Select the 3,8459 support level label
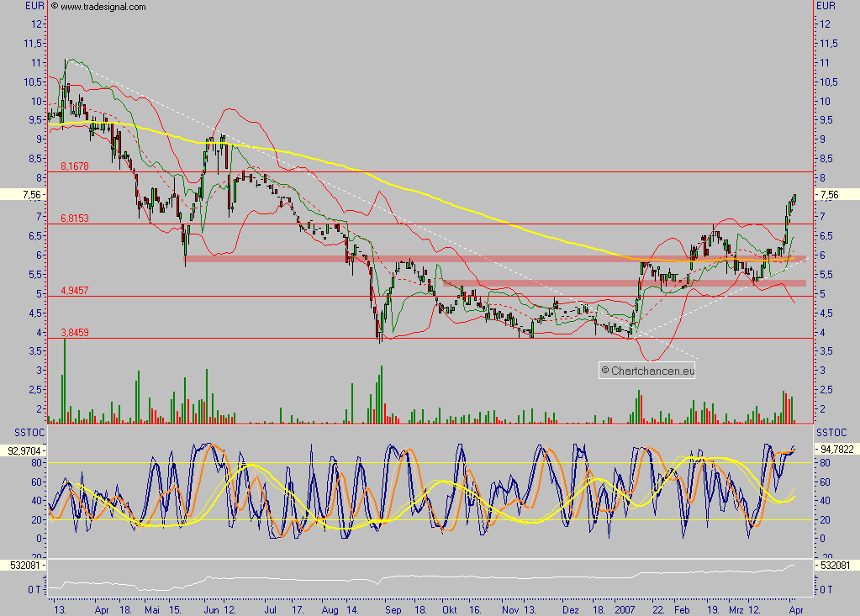The width and height of the screenshot is (860, 616). pyautogui.click(x=75, y=332)
